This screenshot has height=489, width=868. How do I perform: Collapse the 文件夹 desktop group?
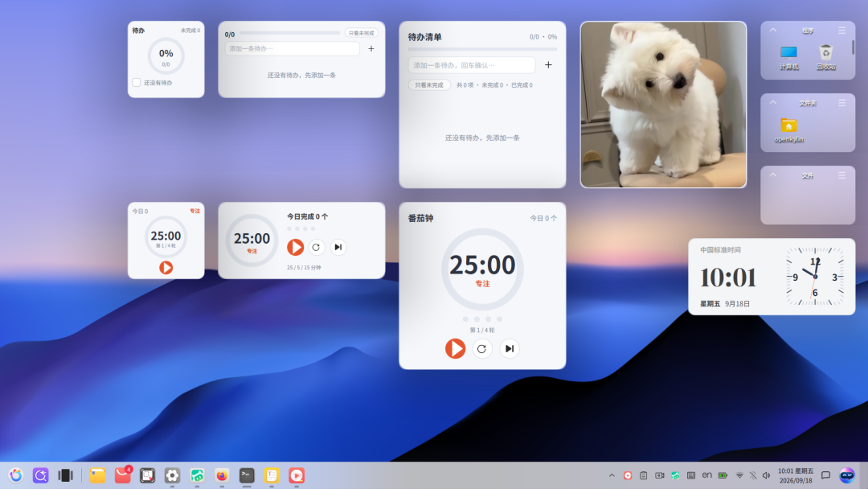(x=773, y=102)
